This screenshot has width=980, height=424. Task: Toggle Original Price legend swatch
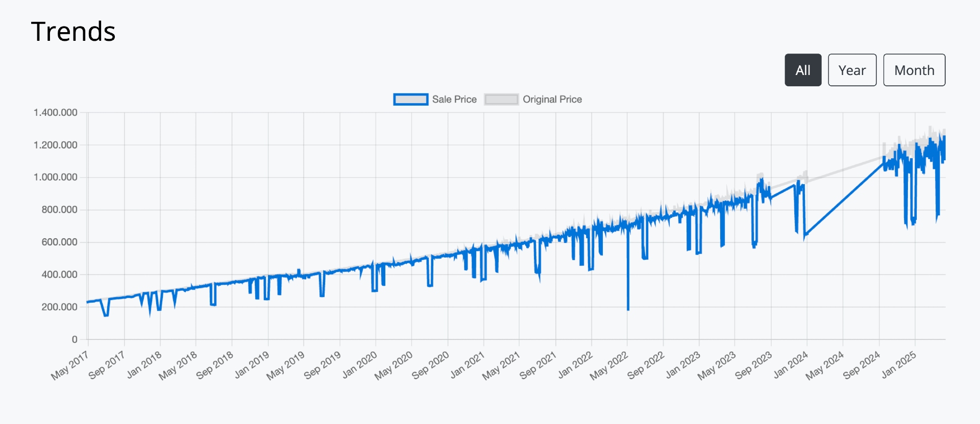501,99
